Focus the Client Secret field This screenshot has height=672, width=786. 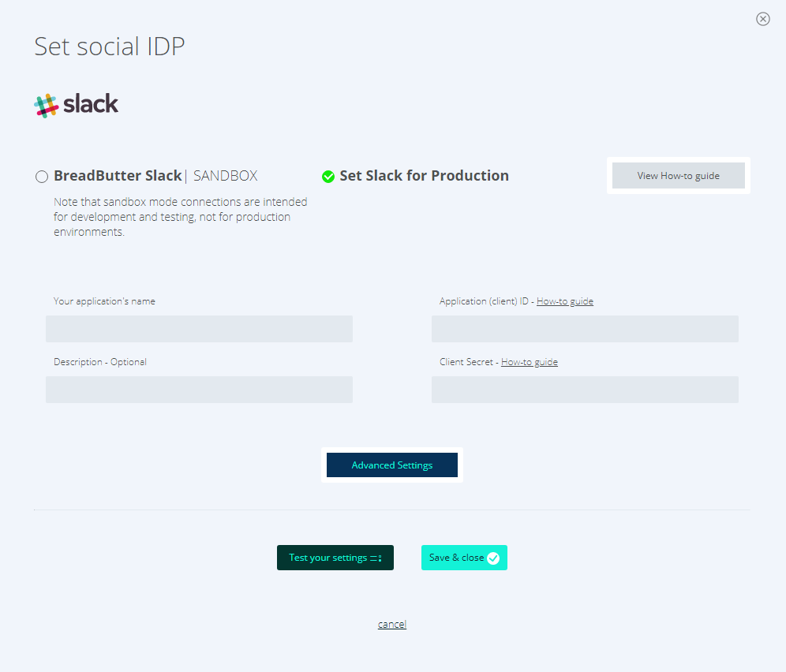pyautogui.click(x=585, y=390)
